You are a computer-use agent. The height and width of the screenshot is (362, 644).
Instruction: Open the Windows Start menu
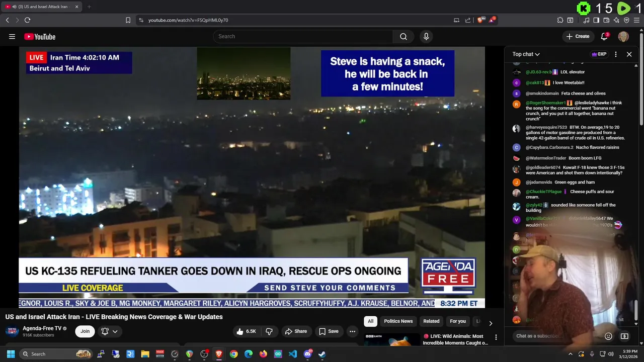coord(11,354)
